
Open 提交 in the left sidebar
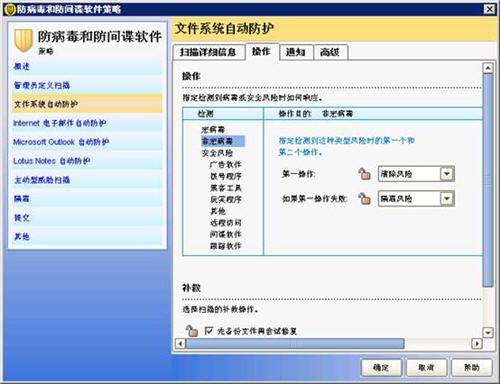click(87, 218)
